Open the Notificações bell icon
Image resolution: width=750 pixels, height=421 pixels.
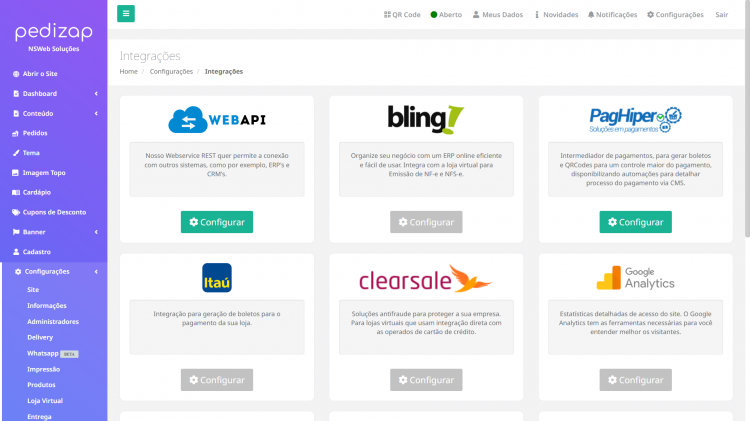pos(591,15)
